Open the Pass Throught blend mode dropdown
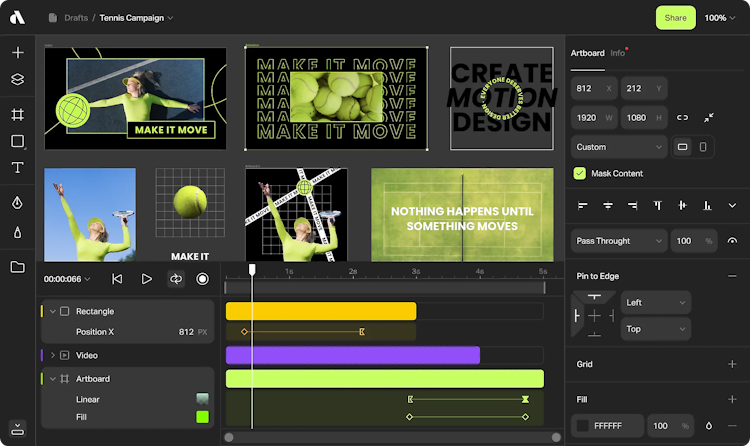 coord(619,241)
